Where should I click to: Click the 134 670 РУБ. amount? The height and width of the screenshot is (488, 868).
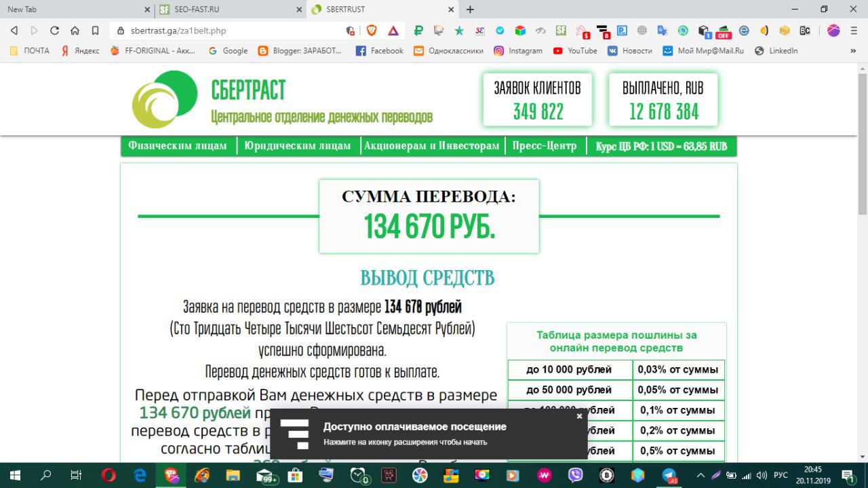429,227
